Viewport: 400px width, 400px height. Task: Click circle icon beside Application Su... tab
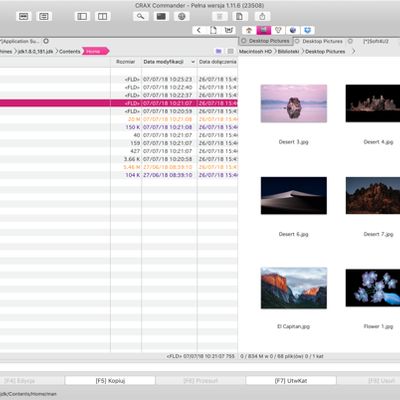click(46, 41)
